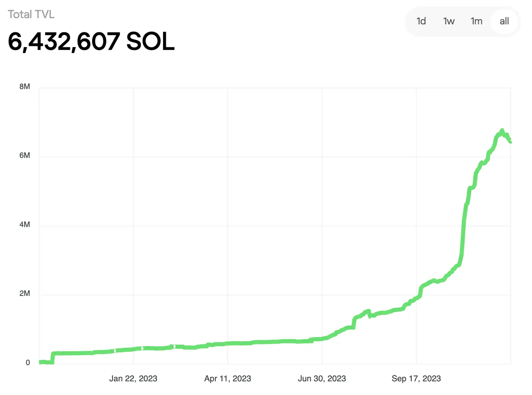
Task: Choose the 1m time range
Action: 476,21
